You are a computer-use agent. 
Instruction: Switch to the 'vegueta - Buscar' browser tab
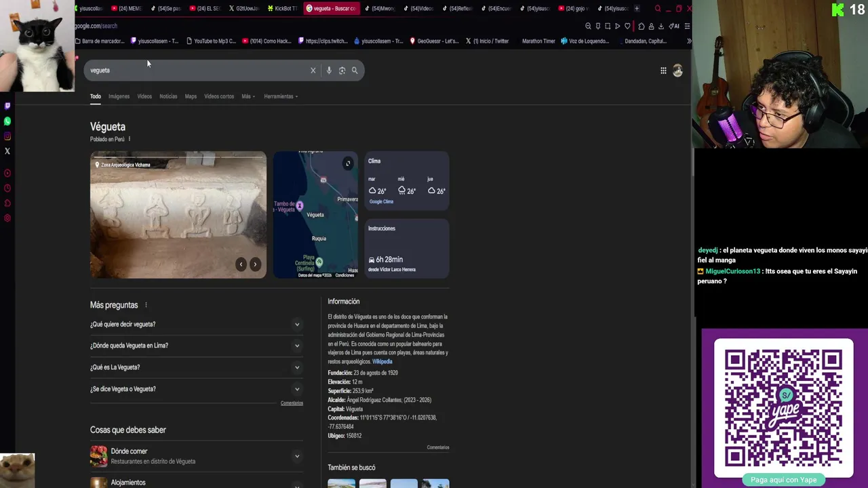[331, 8]
